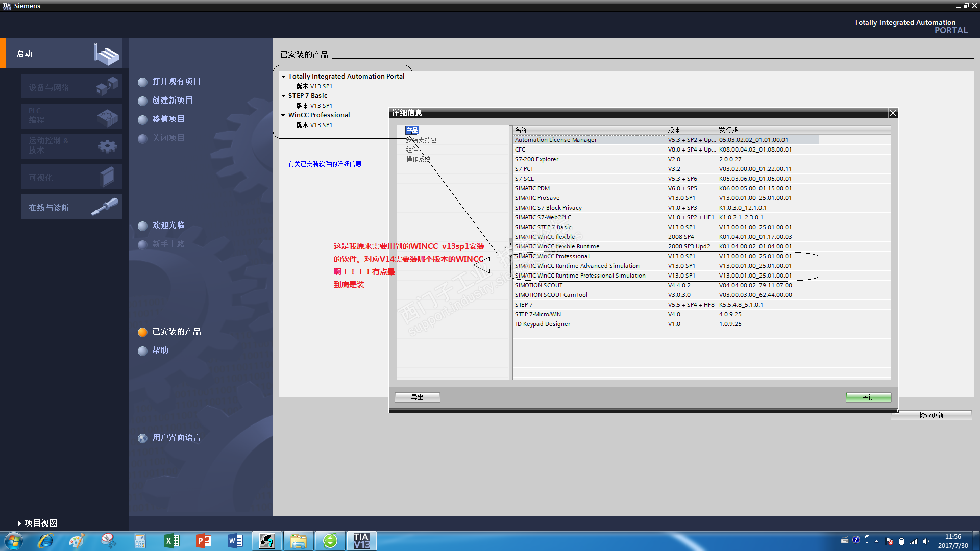Collapse Totally Integrated Automation Portal node
The height and width of the screenshot is (551, 980).
click(283, 77)
